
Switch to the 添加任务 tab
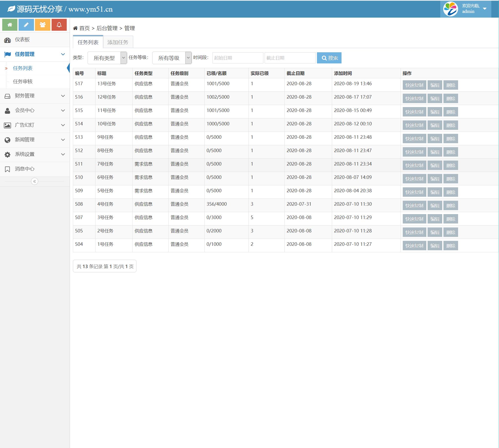pos(118,42)
